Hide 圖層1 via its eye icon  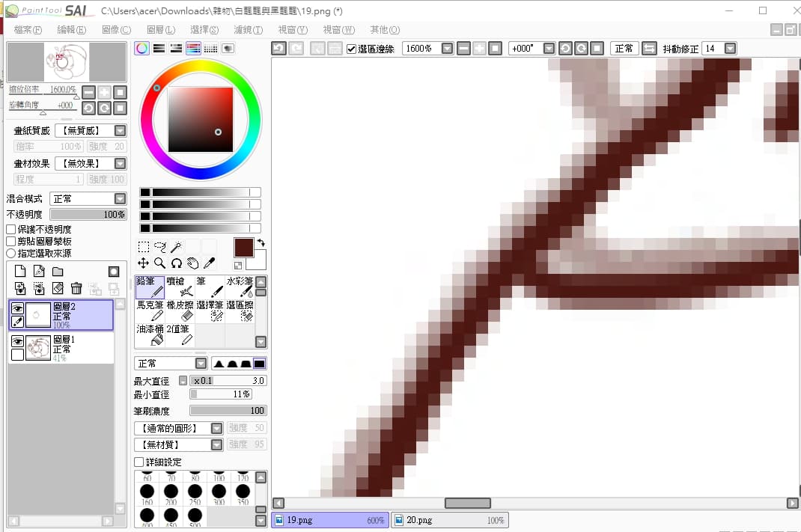(17, 341)
